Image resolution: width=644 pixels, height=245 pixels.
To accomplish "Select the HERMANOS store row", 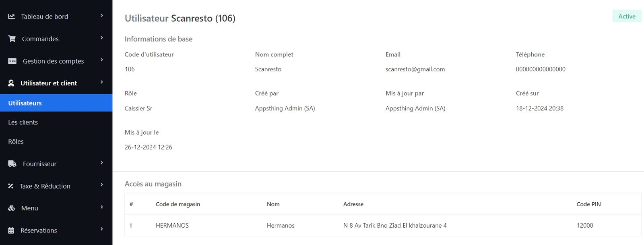I will click(x=172, y=226).
